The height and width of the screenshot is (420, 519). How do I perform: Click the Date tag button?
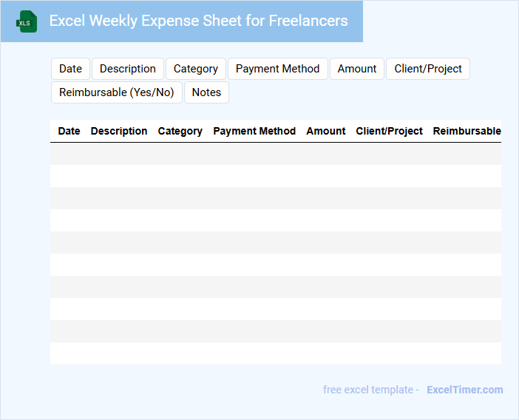coord(70,69)
